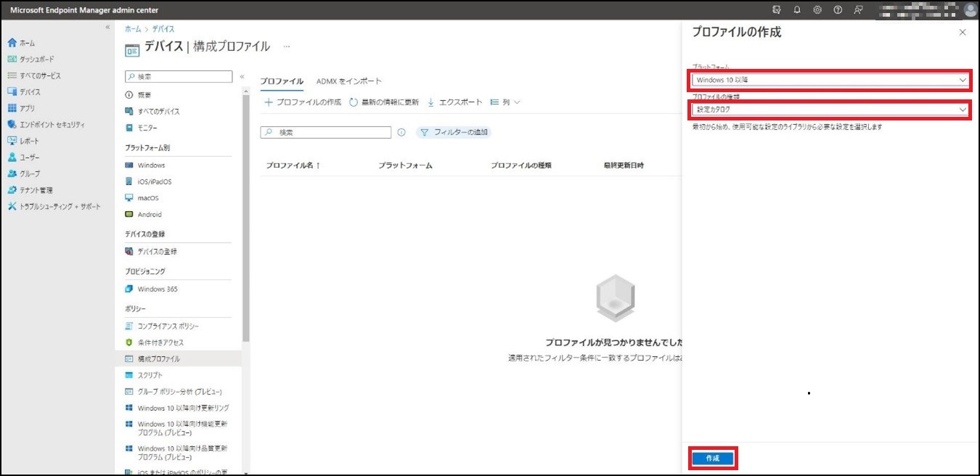Sort by プロファイル名 column header
Screen dimensions: 980x476
pos(293,165)
